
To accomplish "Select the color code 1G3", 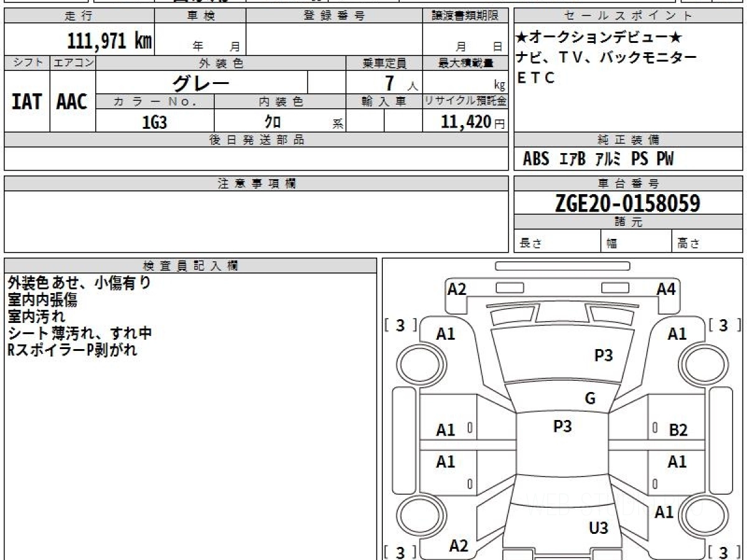I will coord(155,121).
